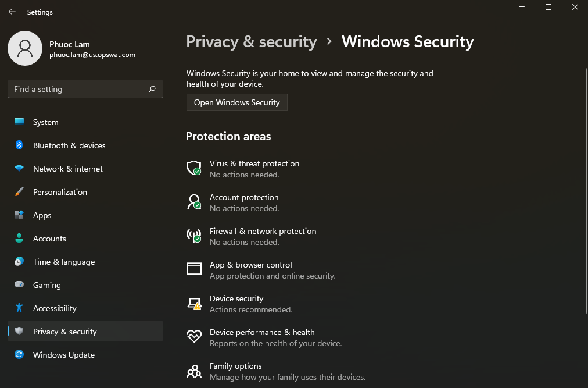This screenshot has width=588, height=388.
Task: Click 'App protection and online security.' text
Action: pyautogui.click(x=273, y=276)
